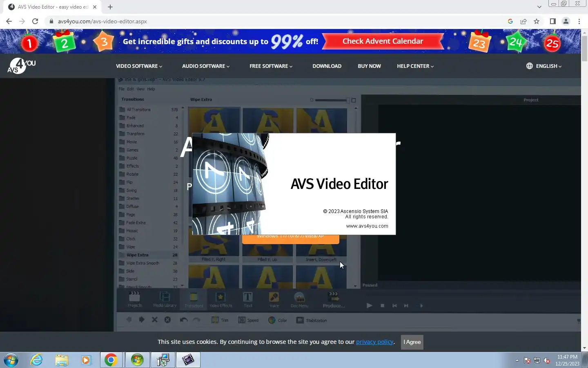Image resolution: width=588 pixels, height=368 pixels.
Task: Open advent gift number 23
Action: click(479, 42)
